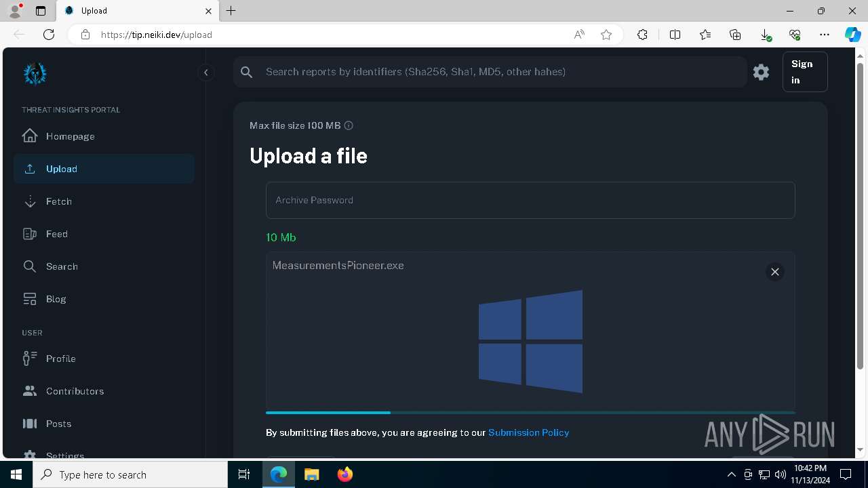Click the Read aloud icon
Image resolution: width=868 pixels, height=488 pixels.
click(x=579, y=35)
